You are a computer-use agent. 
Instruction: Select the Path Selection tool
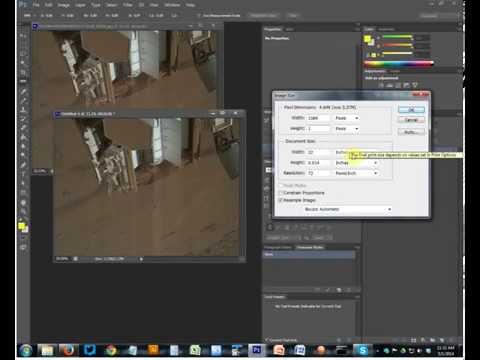coord(23,183)
